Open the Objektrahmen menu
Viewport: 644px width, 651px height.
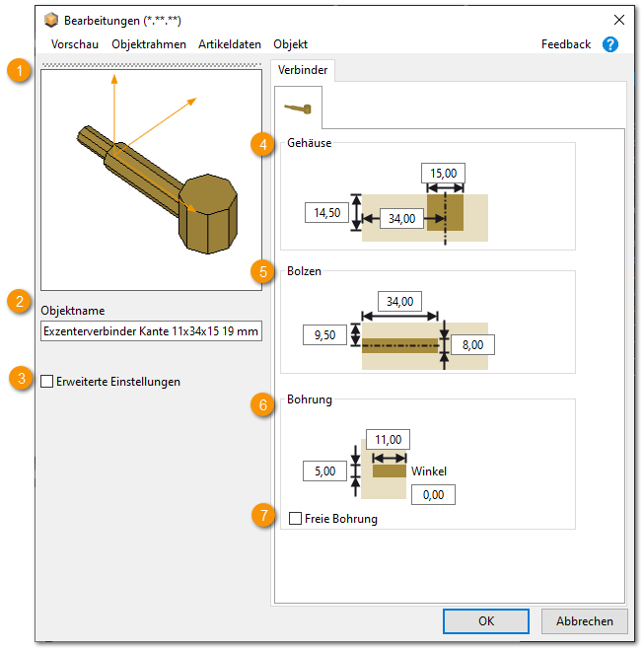click(x=148, y=44)
